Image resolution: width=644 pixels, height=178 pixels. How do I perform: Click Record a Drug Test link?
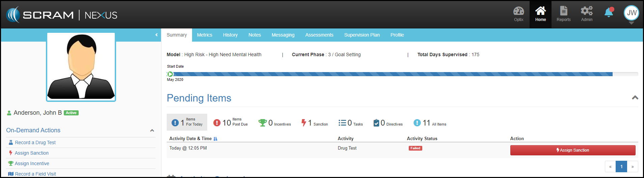[x=35, y=142]
